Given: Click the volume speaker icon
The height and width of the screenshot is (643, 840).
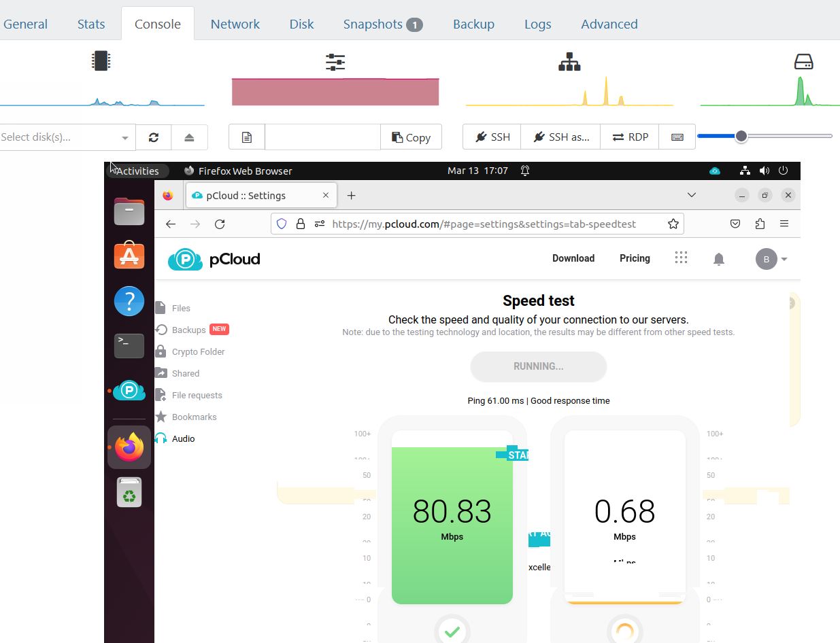Looking at the screenshot, I should tap(765, 171).
